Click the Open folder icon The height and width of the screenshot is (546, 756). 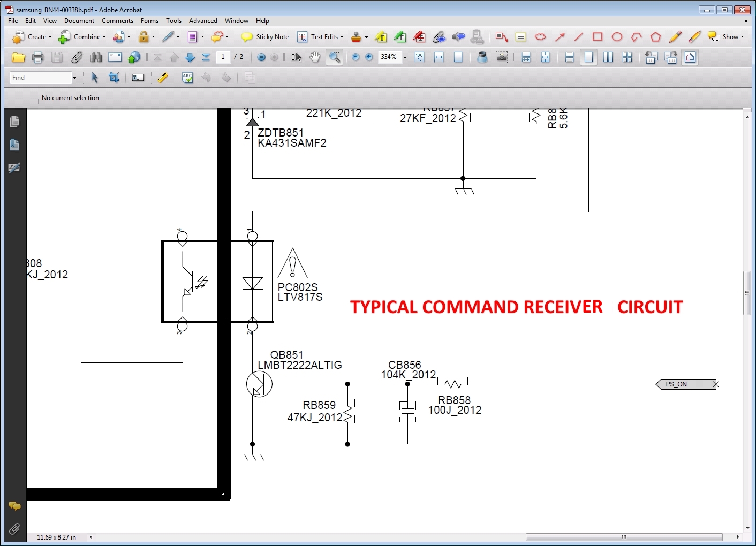tap(18, 57)
